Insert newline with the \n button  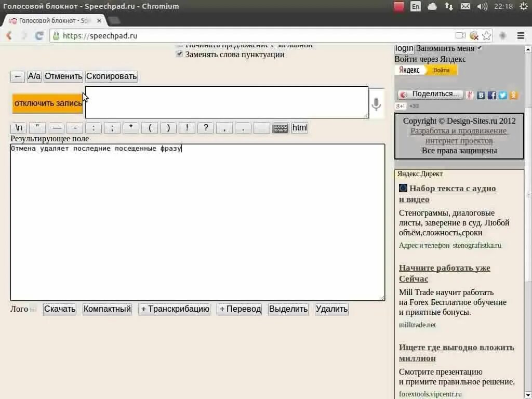coord(19,128)
